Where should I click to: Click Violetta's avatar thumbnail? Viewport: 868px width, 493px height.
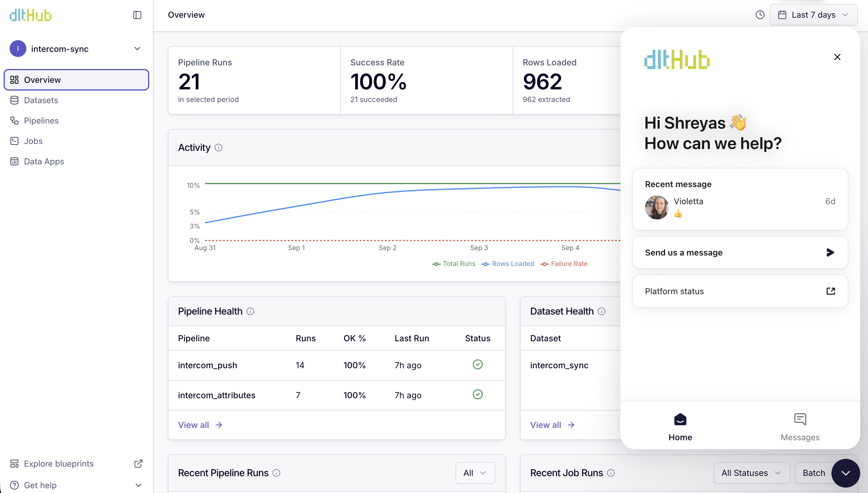(x=656, y=208)
